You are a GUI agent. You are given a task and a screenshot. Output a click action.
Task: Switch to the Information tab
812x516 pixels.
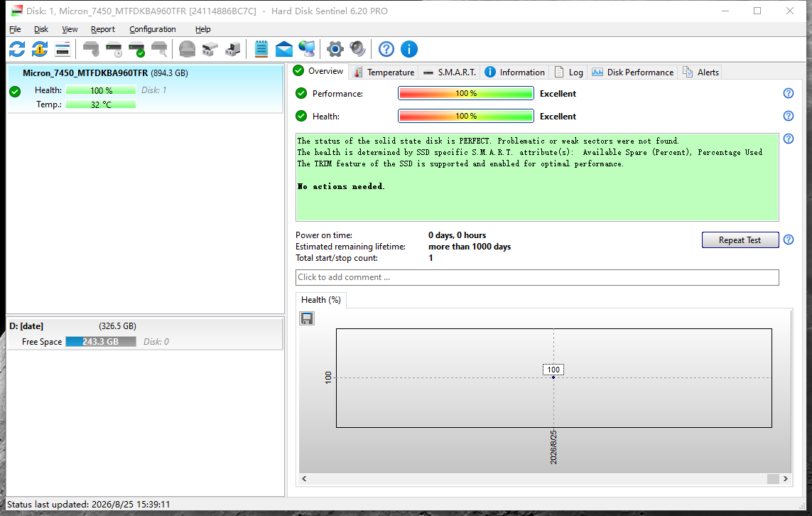515,72
